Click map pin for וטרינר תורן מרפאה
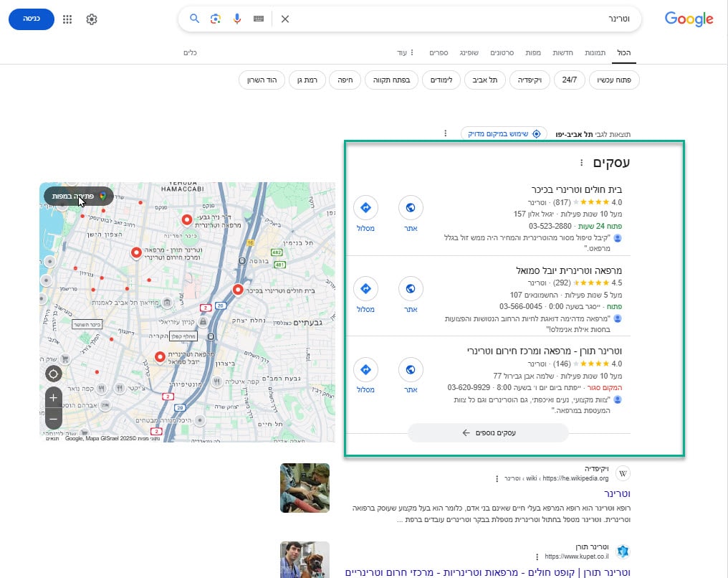The height and width of the screenshot is (578, 728). click(136, 252)
